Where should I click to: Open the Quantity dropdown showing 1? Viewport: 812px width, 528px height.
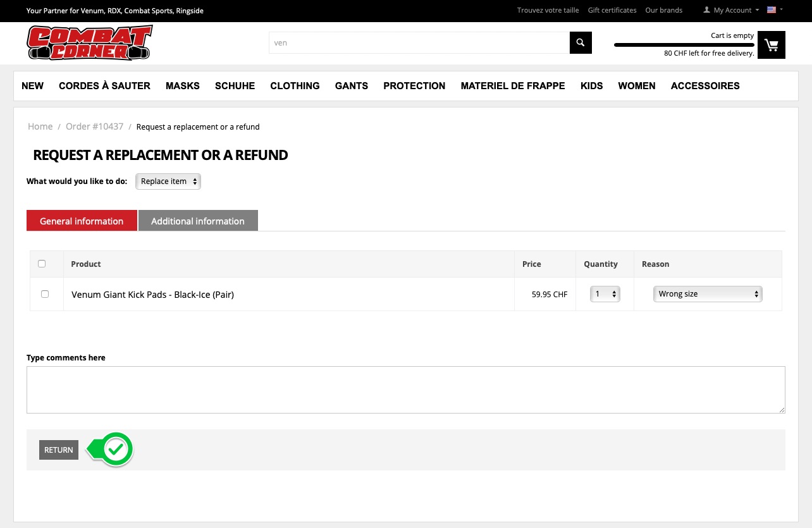[605, 294]
